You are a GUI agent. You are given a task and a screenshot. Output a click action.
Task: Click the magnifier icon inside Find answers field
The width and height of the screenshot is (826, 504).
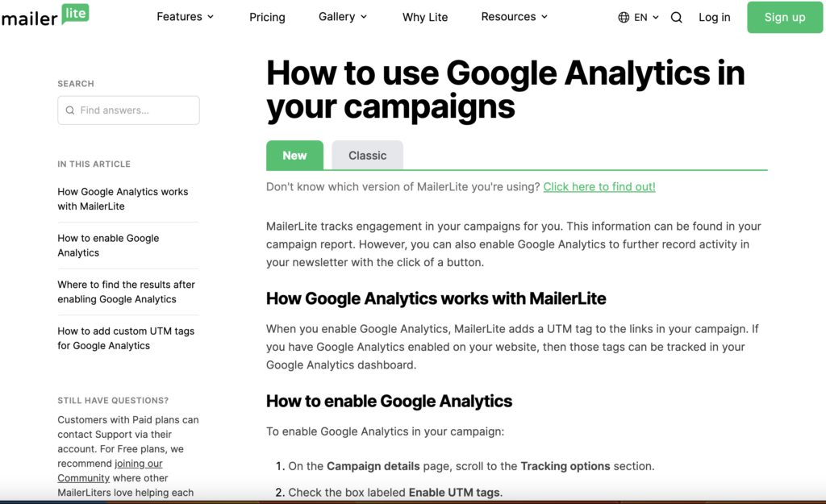[70, 110]
